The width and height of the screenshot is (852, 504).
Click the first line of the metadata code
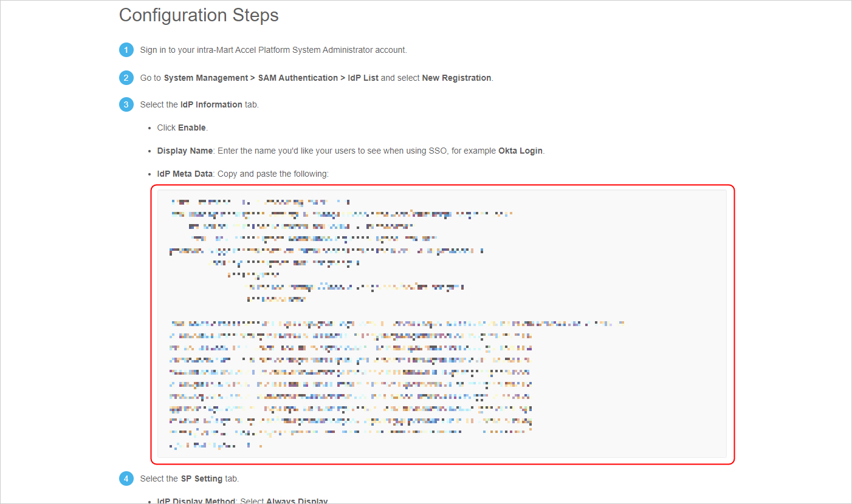click(260, 202)
